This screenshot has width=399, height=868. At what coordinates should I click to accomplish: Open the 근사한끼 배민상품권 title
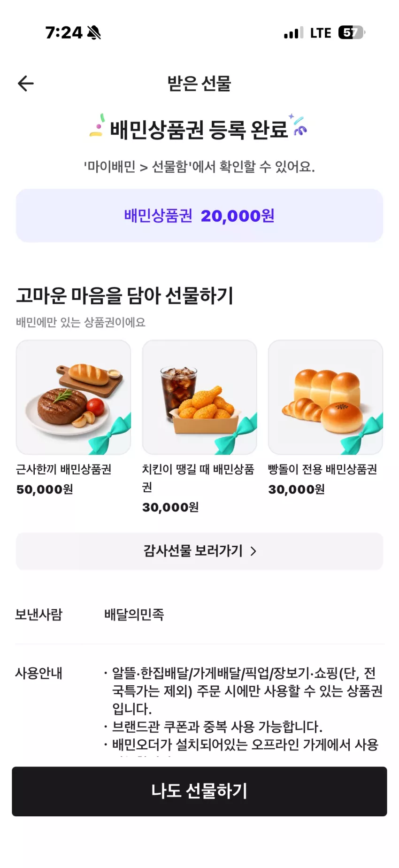64,469
